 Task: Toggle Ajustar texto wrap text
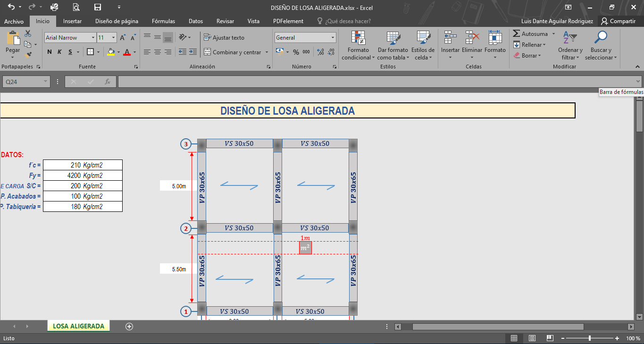pos(224,37)
